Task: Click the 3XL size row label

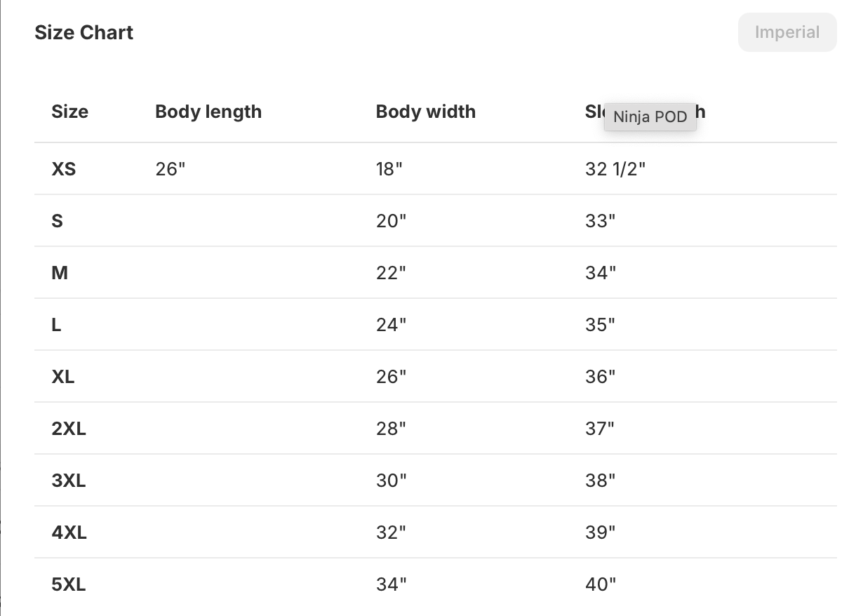Action: 69,481
